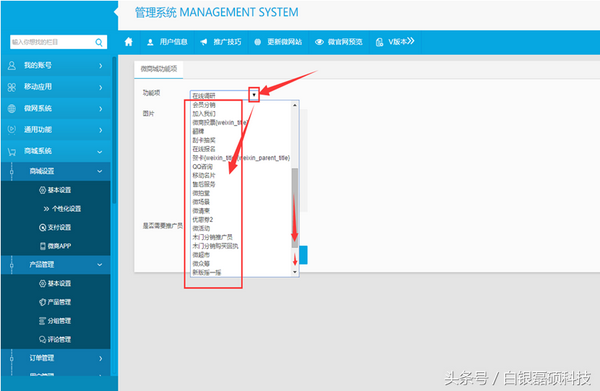Expand 订单管理 using its chevron
Screen dimensions: 600x391
[101, 358]
